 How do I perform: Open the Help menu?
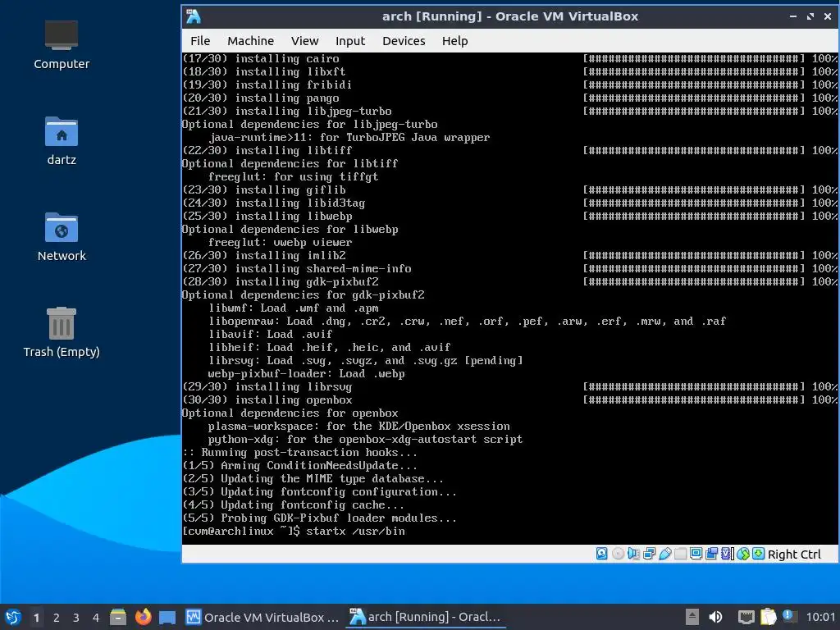(454, 41)
